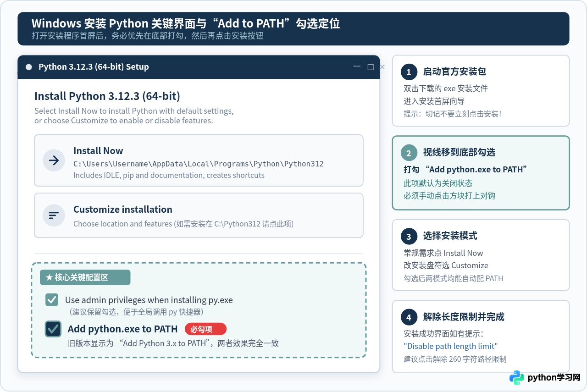This screenshot has height=392, width=587.
Task: Click the text 建议保留勾选，便于全局调用 py 快捷器
Action: click(x=136, y=312)
